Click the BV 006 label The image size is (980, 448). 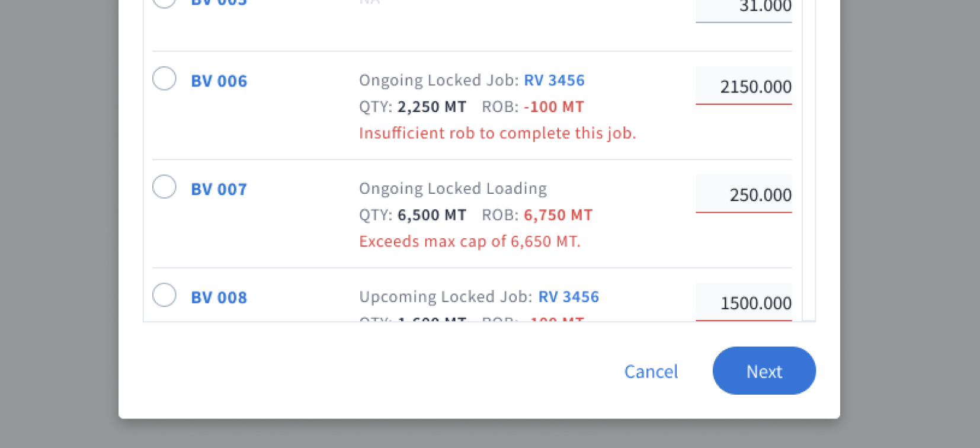[x=218, y=81]
